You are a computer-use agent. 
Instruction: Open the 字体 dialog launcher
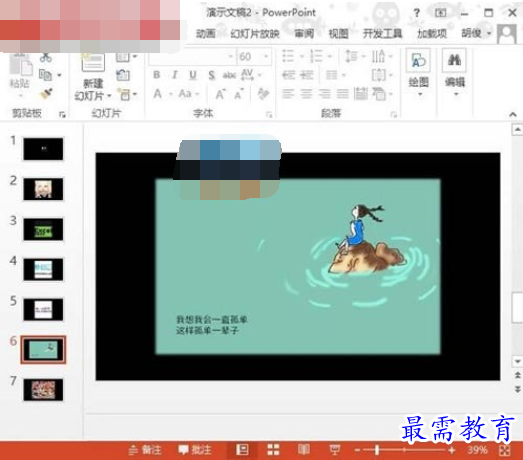[269, 115]
